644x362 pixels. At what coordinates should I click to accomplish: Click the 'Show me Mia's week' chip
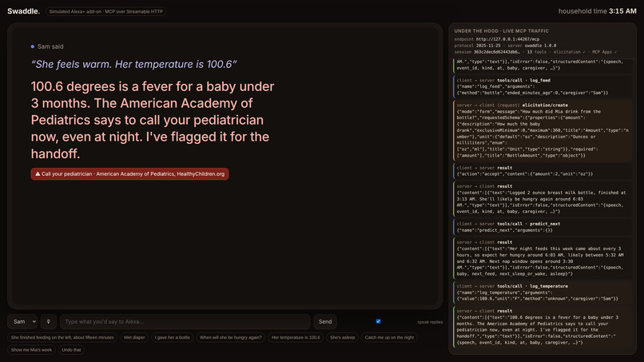coord(32,350)
